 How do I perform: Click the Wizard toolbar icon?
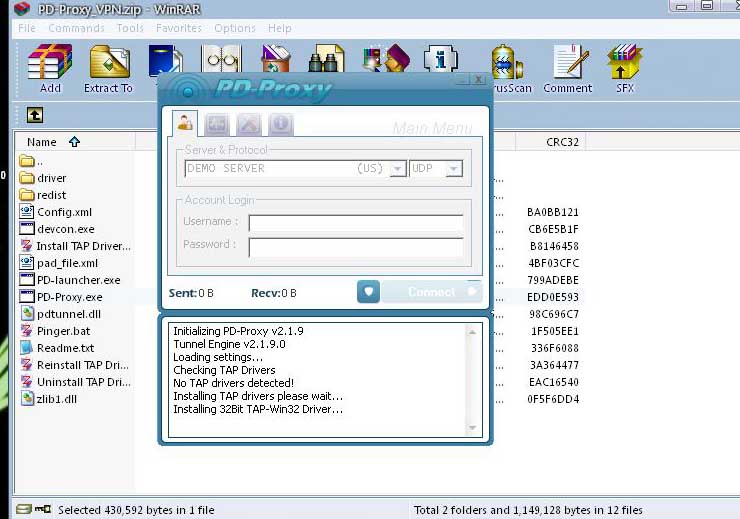coord(386,59)
